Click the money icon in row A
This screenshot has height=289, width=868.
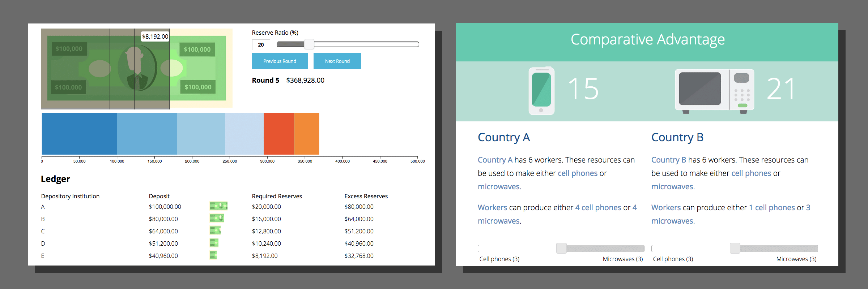pos(218,206)
